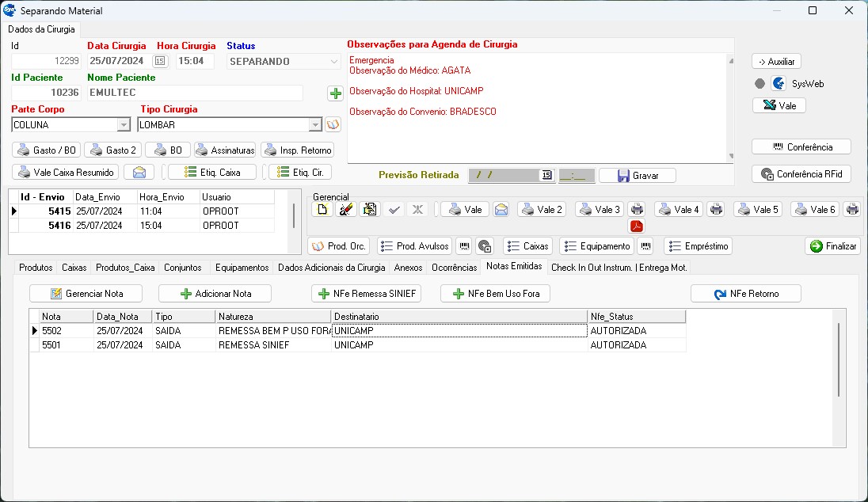Click the NFe Retorno button
Image resolution: width=868 pixels, height=502 pixels.
coord(745,294)
